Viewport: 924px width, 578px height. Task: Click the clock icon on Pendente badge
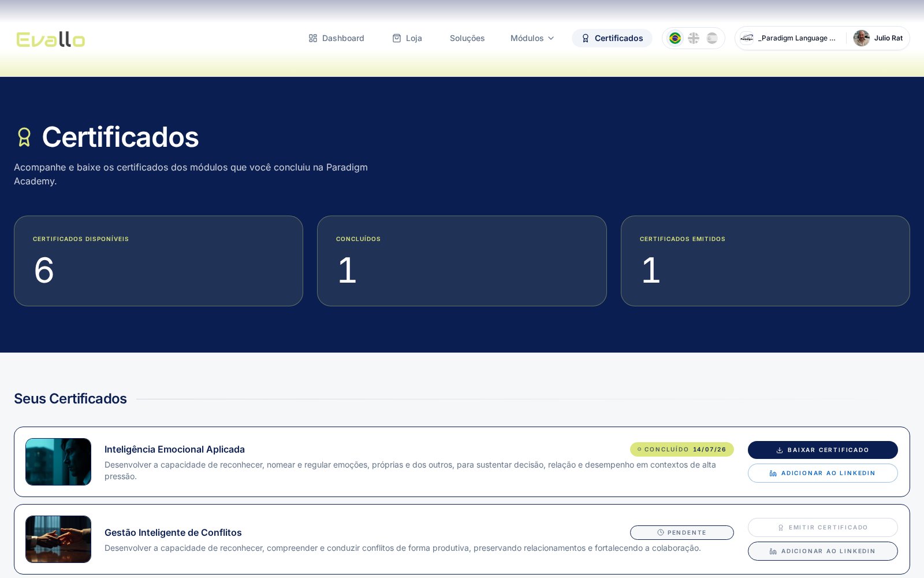pyautogui.click(x=661, y=532)
